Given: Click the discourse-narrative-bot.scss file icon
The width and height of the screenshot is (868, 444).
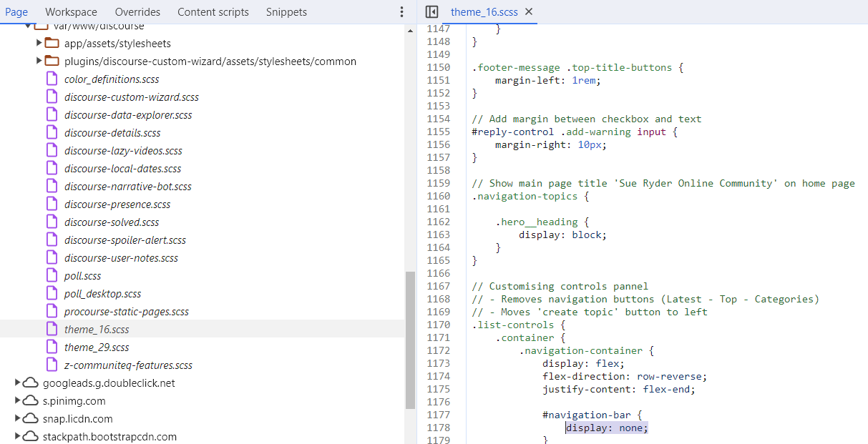Looking at the screenshot, I should pyautogui.click(x=51, y=186).
